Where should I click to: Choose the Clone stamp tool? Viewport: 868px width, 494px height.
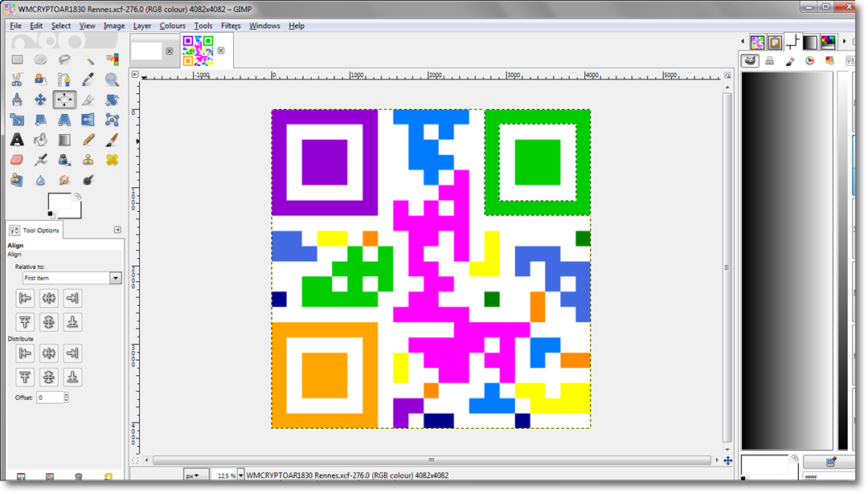click(x=88, y=160)
